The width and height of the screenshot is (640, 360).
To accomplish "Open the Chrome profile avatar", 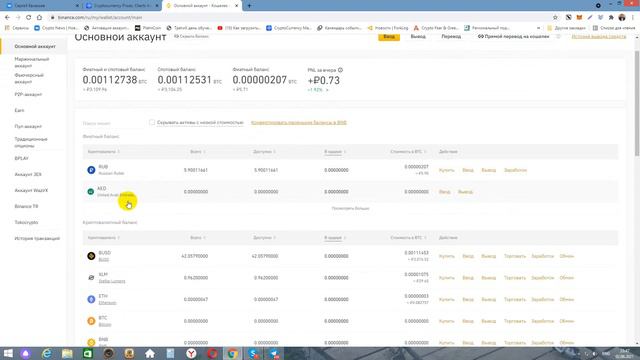I will (622, 17).
